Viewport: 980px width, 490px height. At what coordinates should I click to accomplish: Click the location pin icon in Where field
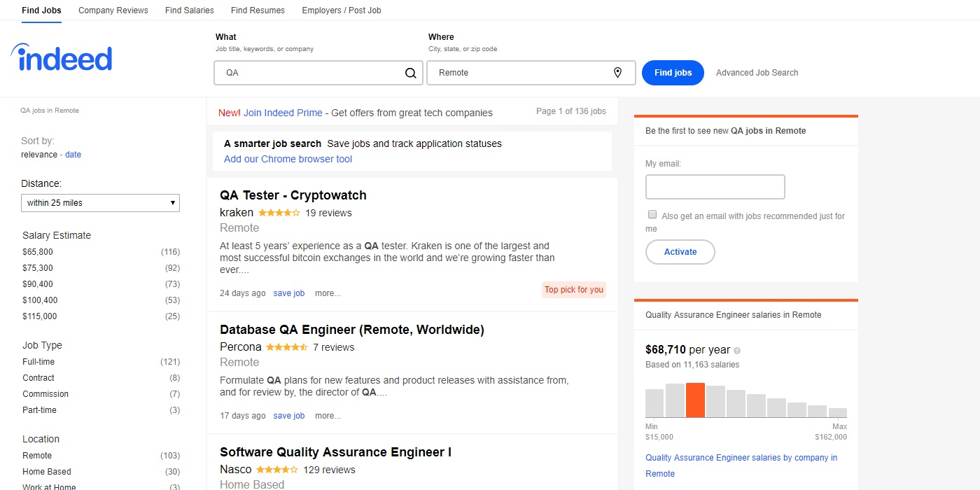point(617,73)
